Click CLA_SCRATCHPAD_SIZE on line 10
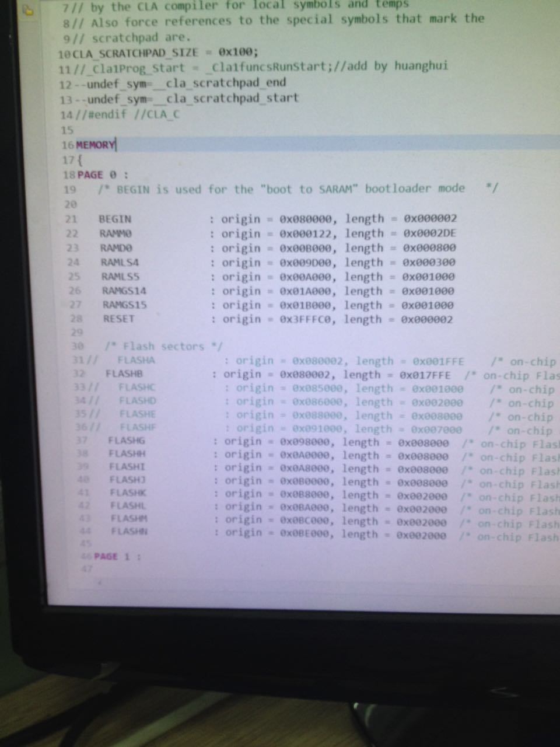 click(135, 53)
